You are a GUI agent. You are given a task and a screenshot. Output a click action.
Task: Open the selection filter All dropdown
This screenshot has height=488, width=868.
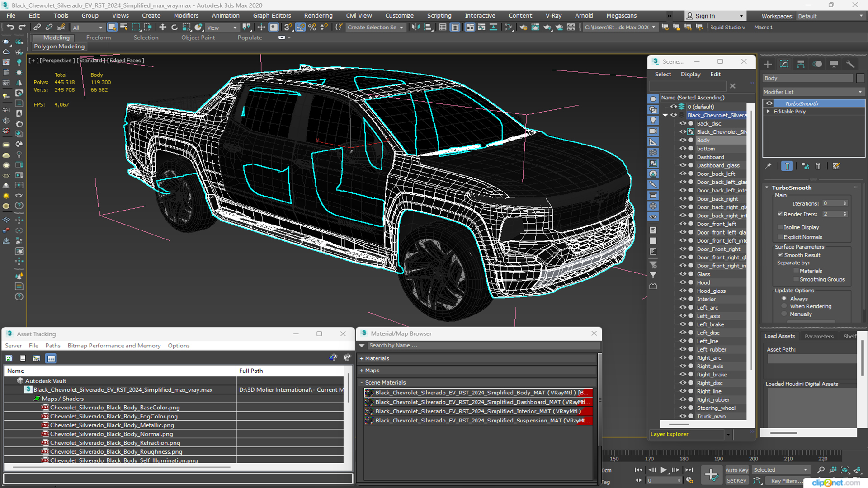click(x=88, y=28)
